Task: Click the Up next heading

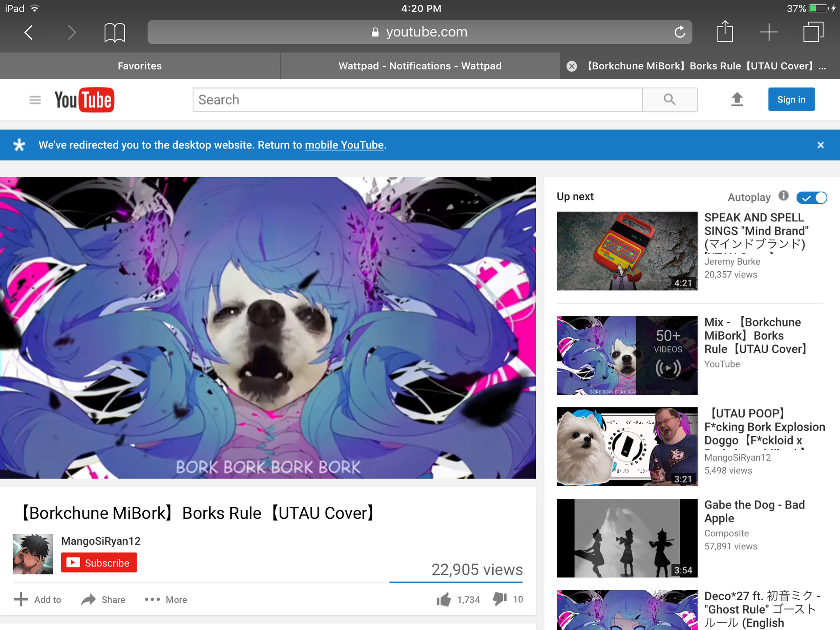Action: [575, 196]
